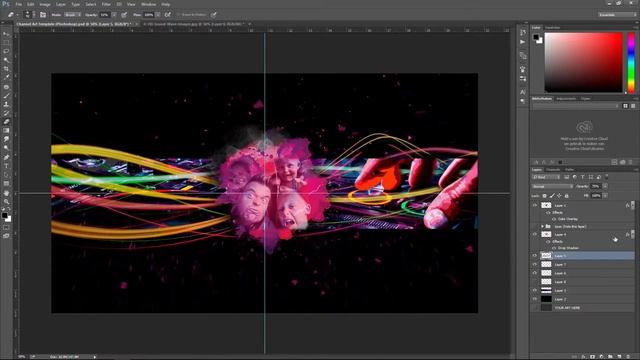Toggle visibility of selected Layer 5

coord(535,256)
